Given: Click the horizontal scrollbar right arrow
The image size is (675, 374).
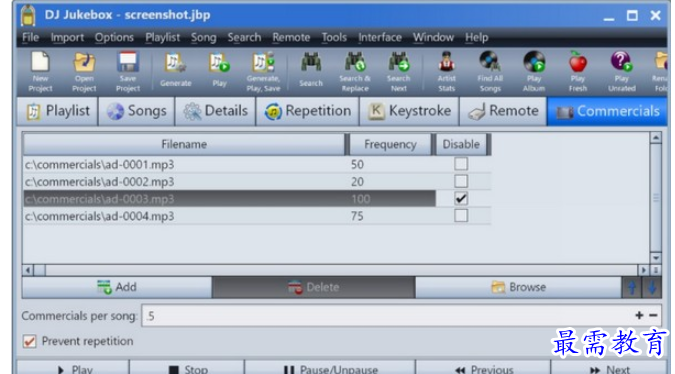Looking at the screenshot, I should click(x=643, y=270).
